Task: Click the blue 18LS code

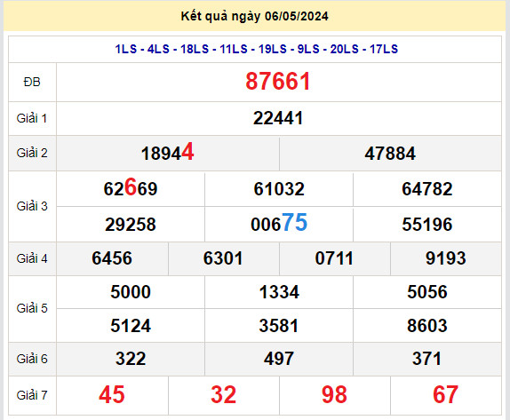Action: [195, 49]
